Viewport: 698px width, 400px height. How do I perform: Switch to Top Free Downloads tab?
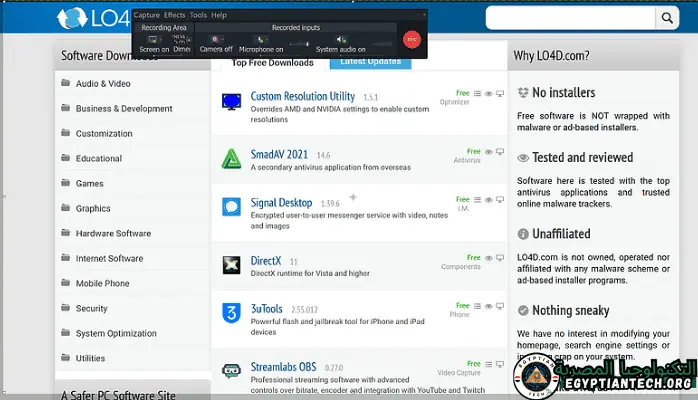click(272, 63)
